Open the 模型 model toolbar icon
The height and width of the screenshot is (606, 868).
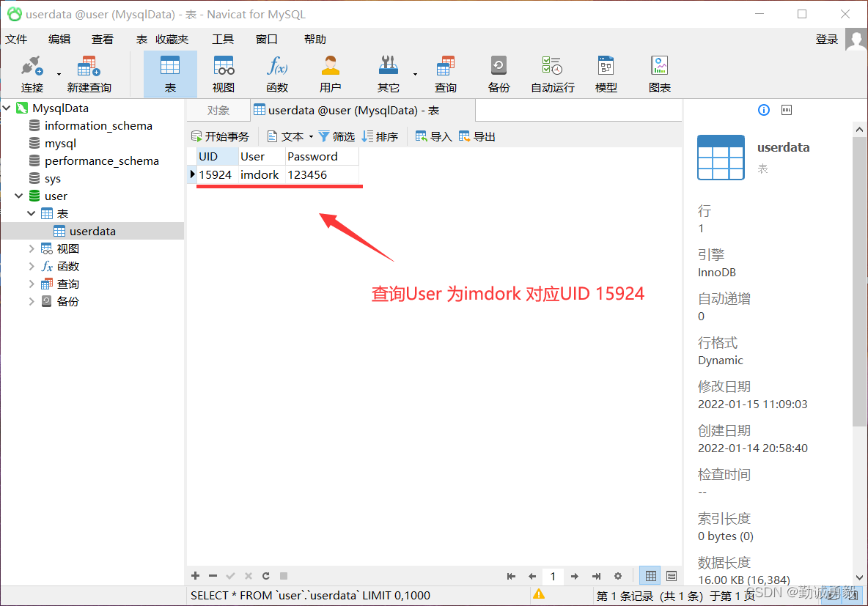click(606, 73)
